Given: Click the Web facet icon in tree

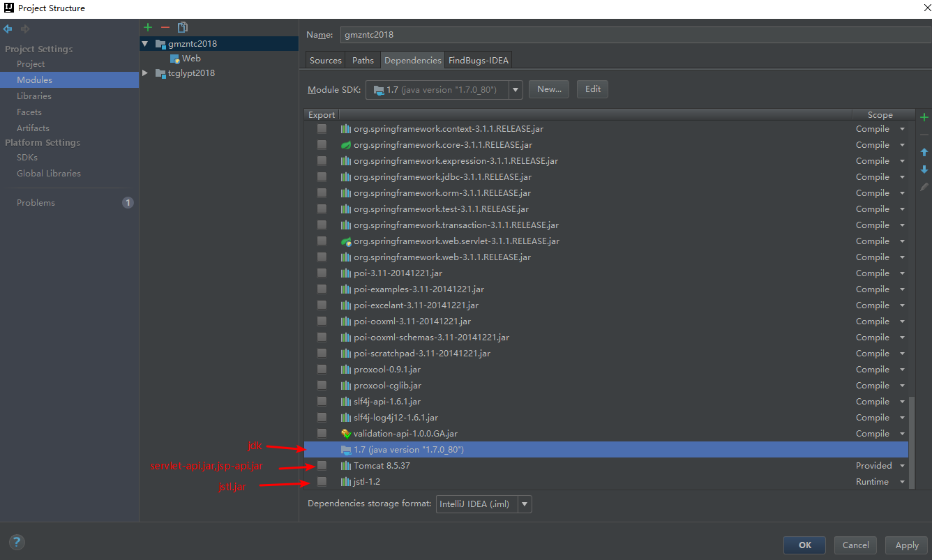Looking at the screenshot, I should 176,59.
